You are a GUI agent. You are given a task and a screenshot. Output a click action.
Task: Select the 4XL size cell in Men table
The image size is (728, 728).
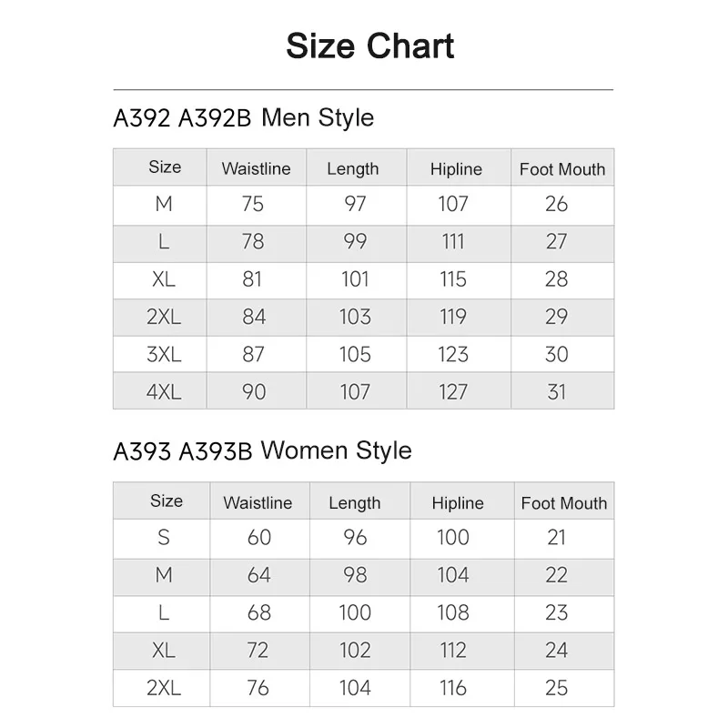(164, 392)
